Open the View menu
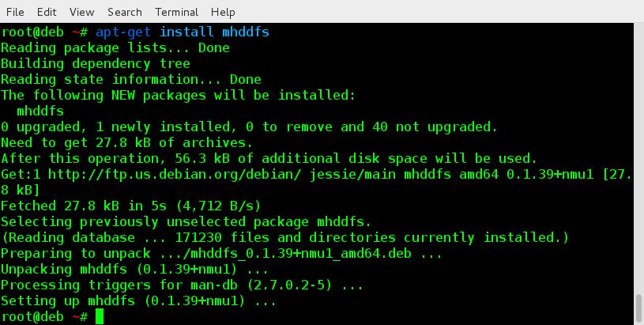The image size is (644, 325). pyautogui.click(x=81, y=12)
